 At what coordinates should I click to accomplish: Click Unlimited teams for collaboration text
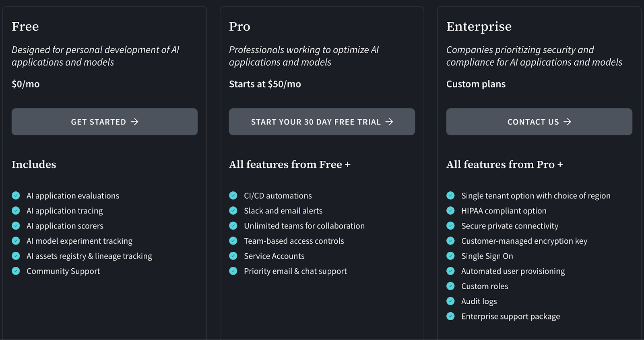point(304,226)
